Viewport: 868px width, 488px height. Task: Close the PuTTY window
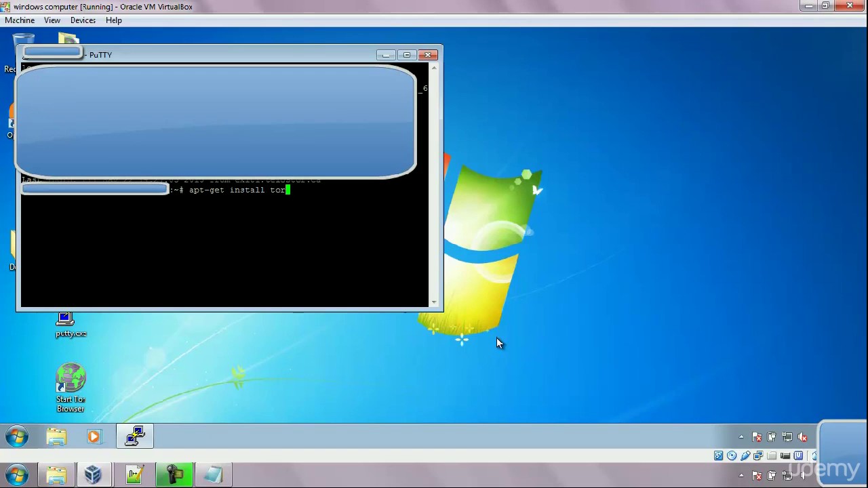pyautogui.click(x=428, y=55)
